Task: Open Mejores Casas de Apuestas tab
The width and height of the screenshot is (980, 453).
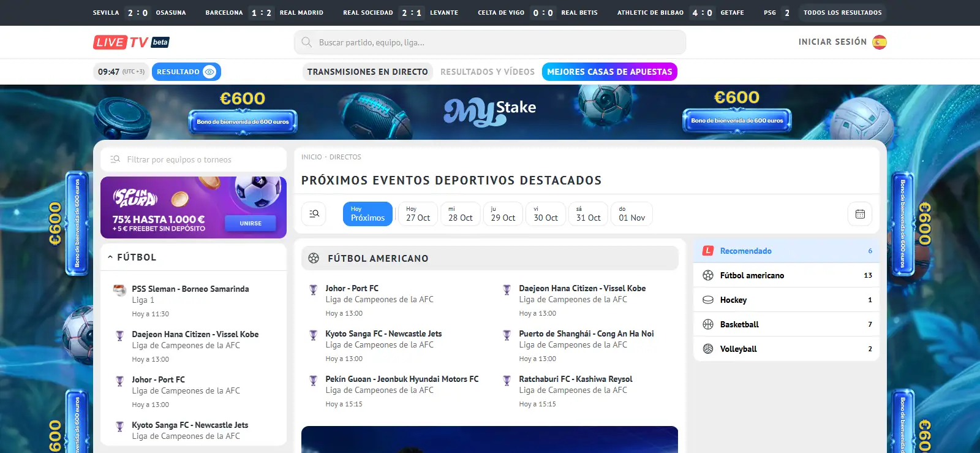Action: [x=609, y=72]
